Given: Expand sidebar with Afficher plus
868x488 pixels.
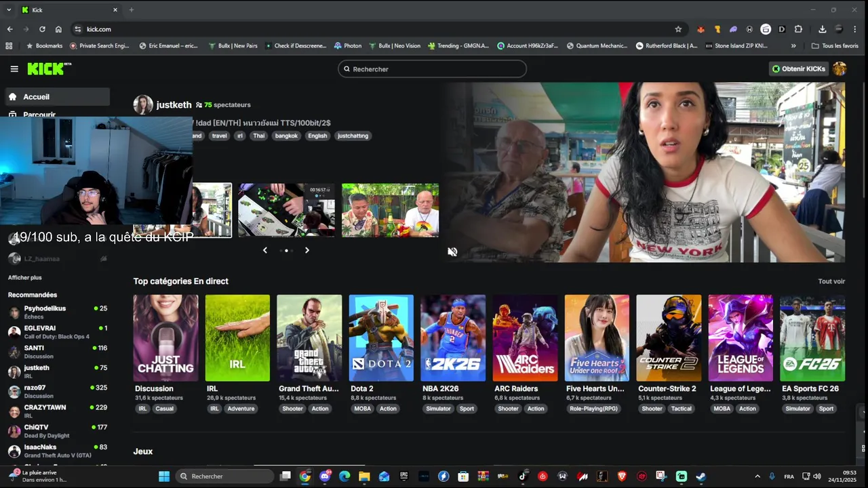Looking at the screenshot, I should [x=25, y=277].
